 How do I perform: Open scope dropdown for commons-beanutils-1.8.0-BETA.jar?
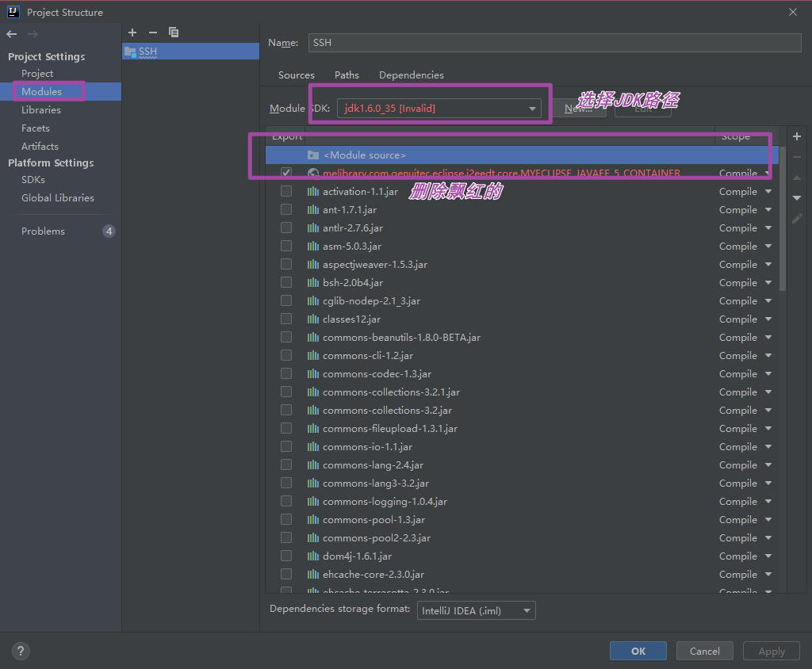(768, 337)
